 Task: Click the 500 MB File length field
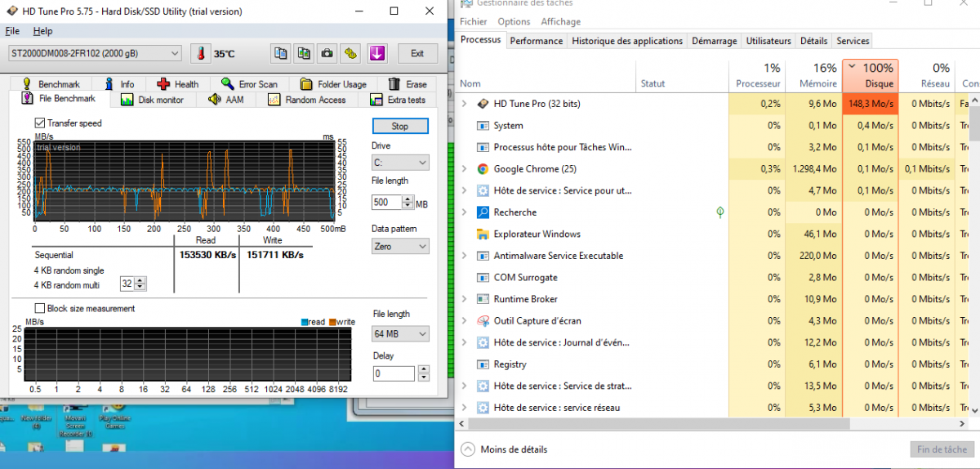point(387,202)
